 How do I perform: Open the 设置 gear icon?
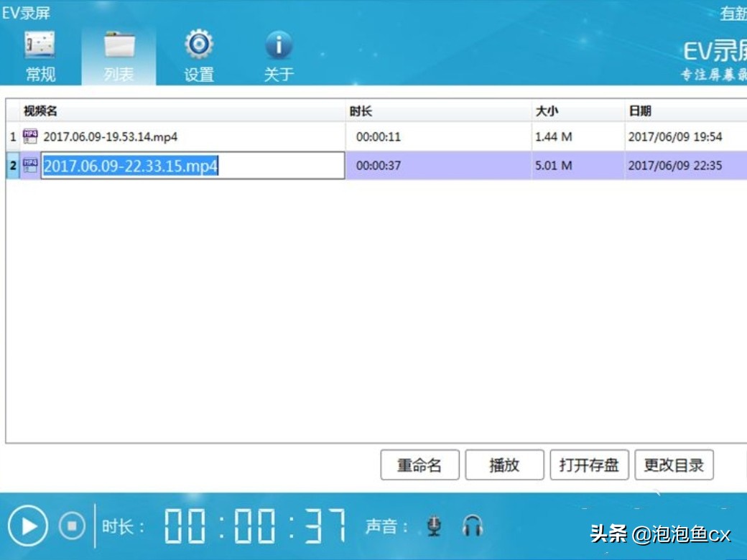click(199, 45)
